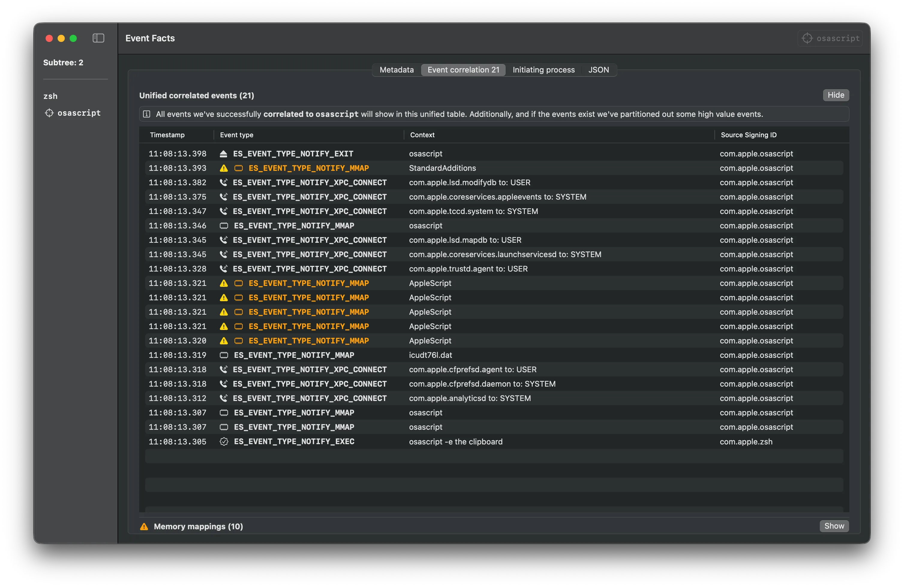
Task: Click the target icon in the osascript pill
Action: 807,38
